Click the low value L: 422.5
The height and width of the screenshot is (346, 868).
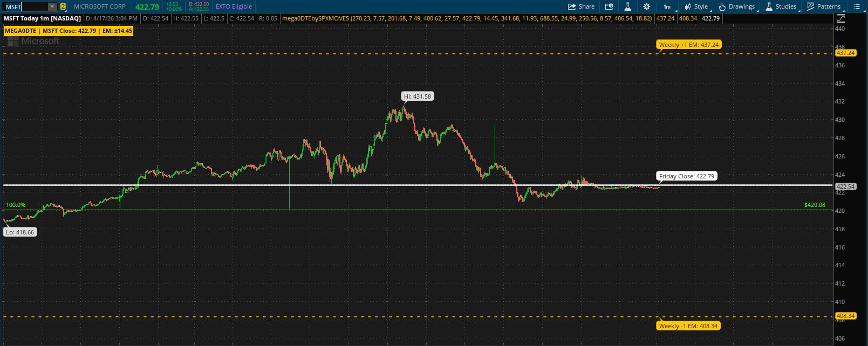tap(214, 18)
